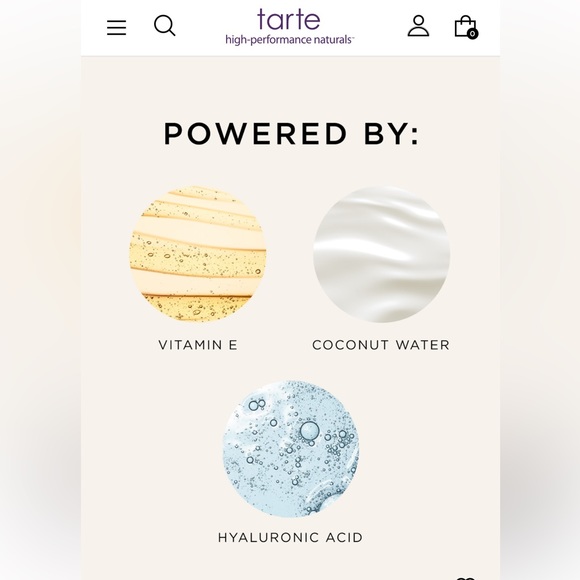
Task: Click the cart item count badge
Action: [x=472, y=34]
